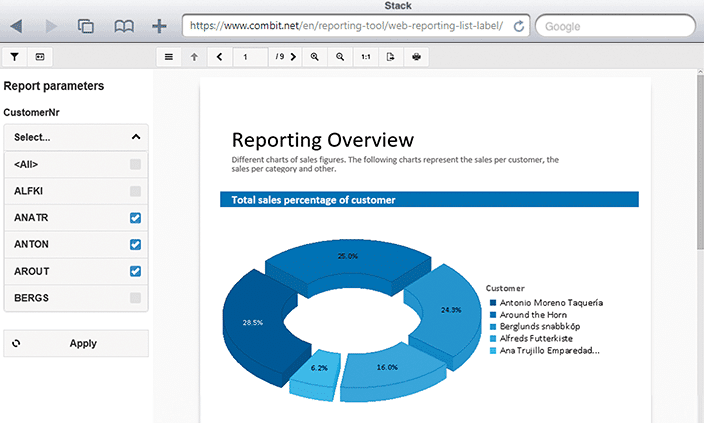Viewport: 704px width, 423px height.
Task: Click Berglunds snabbköp legend swatch
Action: [x=493, y=326]
